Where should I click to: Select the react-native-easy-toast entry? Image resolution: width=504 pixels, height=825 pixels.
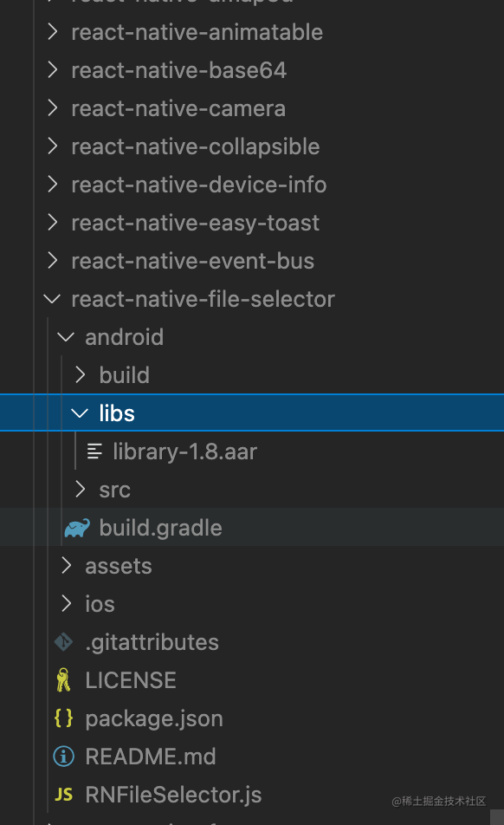(195, 222)
